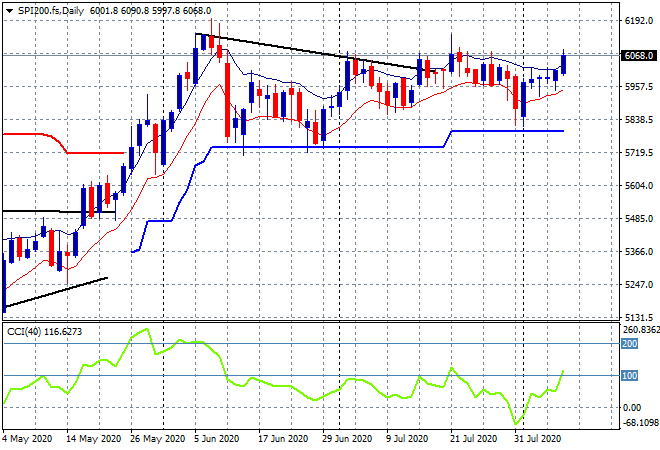This screenshot has height=450, width=660.
Task: Click the green CCI line peak in late May
Action: 146,330
